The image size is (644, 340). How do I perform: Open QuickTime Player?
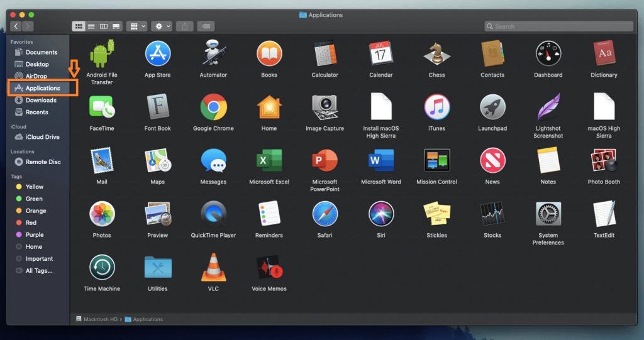(x=213, y=214)
